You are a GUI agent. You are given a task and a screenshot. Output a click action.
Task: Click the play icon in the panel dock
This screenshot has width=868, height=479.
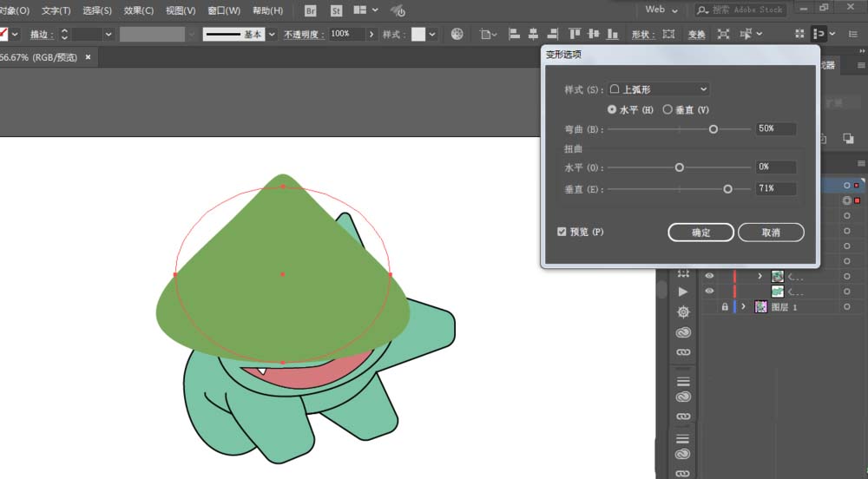pyautogui.click(x=683, y=292)
